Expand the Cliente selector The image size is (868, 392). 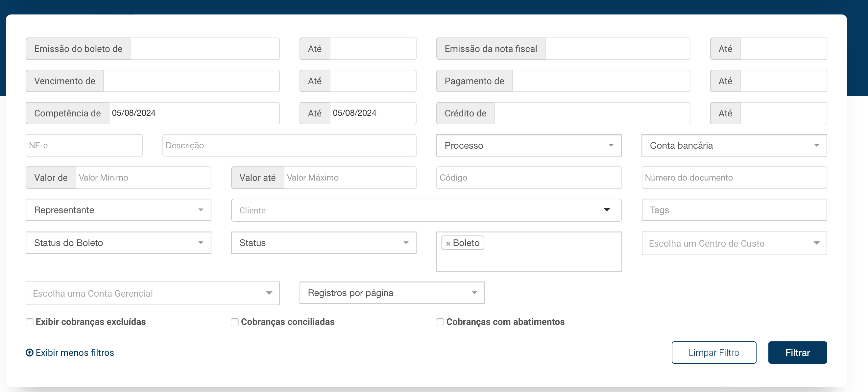tap(426, 210)
